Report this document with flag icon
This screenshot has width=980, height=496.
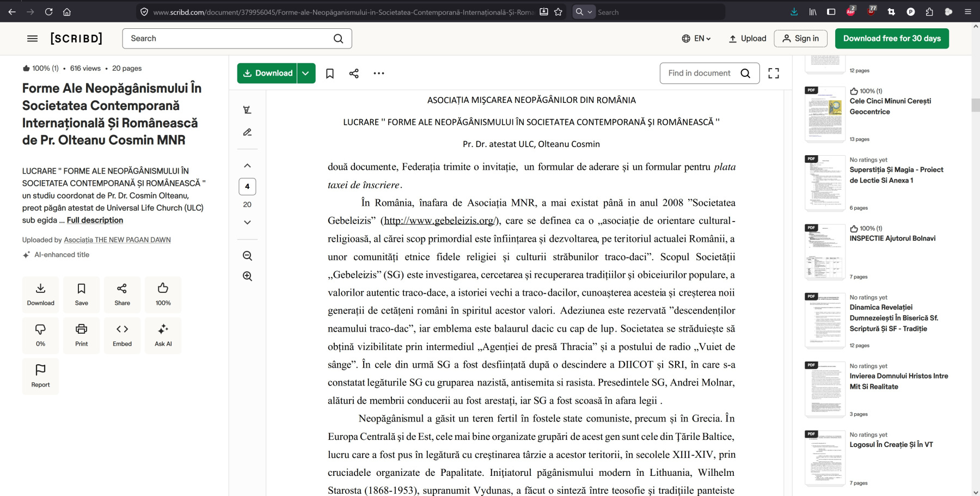(40, 376)
